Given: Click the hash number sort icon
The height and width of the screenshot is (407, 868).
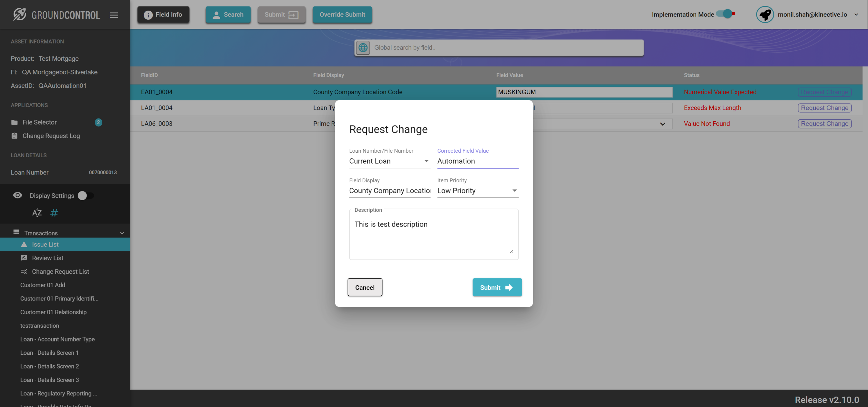Looking at the screenshot, I should (x=54, y=213).
